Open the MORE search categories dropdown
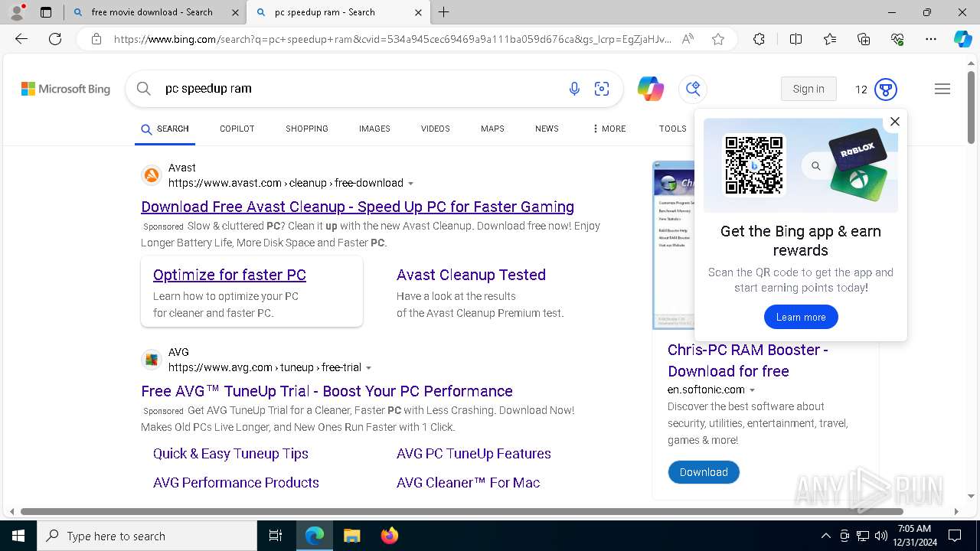980x551 pixels. point(609,129)
